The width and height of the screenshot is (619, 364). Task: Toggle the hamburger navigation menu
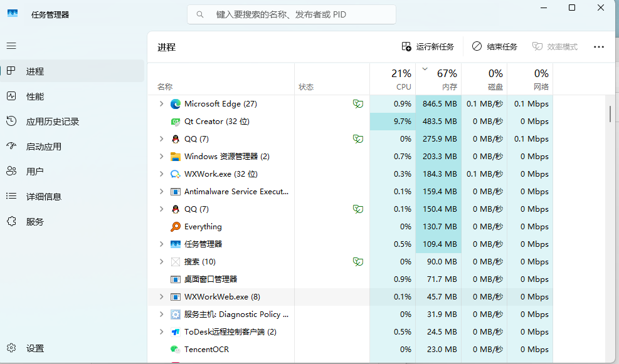tap(11, 46)
